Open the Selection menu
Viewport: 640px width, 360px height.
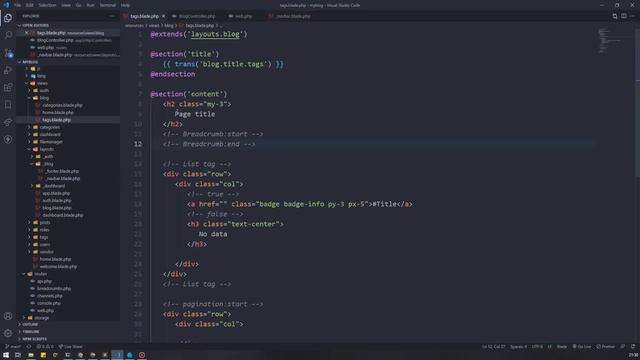tap(47, 5)
